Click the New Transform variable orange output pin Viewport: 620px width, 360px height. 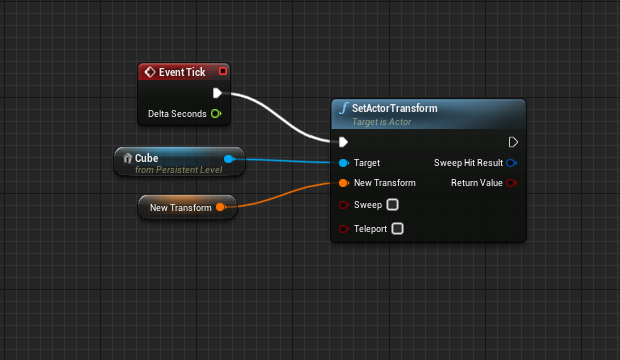click(221, 207)
